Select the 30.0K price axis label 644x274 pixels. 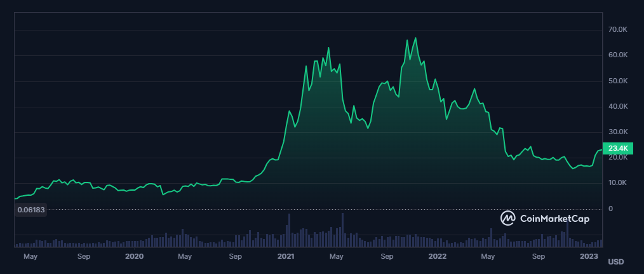click(618, 132)
